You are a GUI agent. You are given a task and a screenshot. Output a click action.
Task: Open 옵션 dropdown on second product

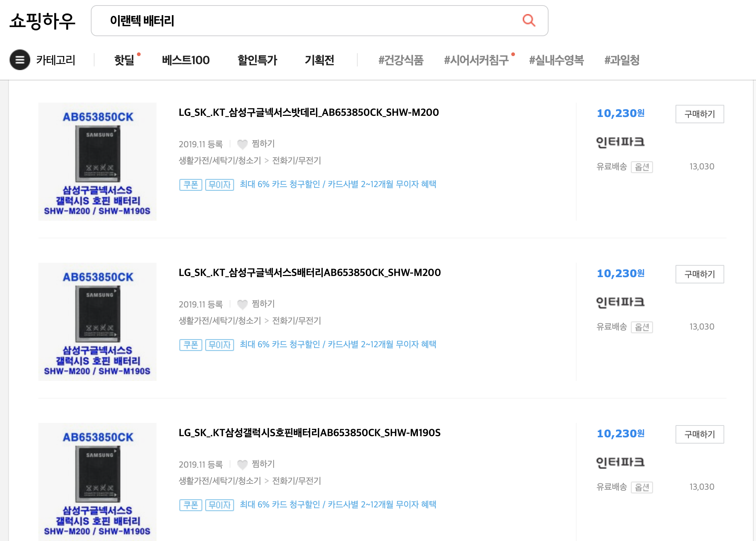pos(642,327)
